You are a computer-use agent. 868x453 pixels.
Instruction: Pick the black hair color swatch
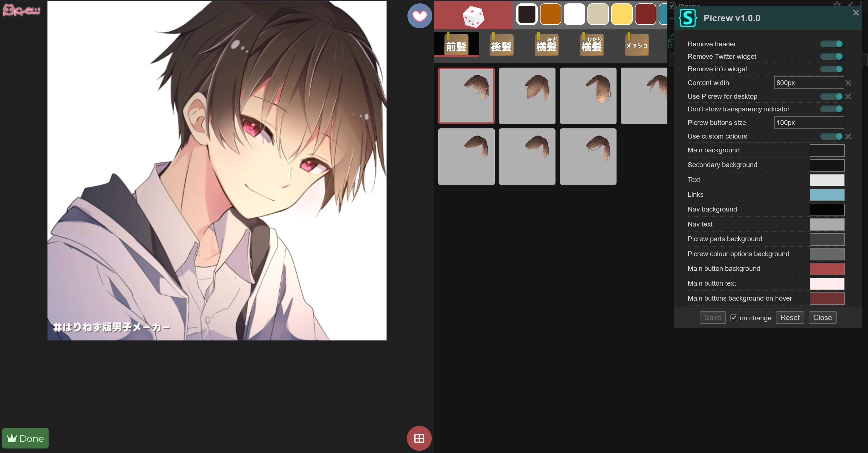coord(527,14)
